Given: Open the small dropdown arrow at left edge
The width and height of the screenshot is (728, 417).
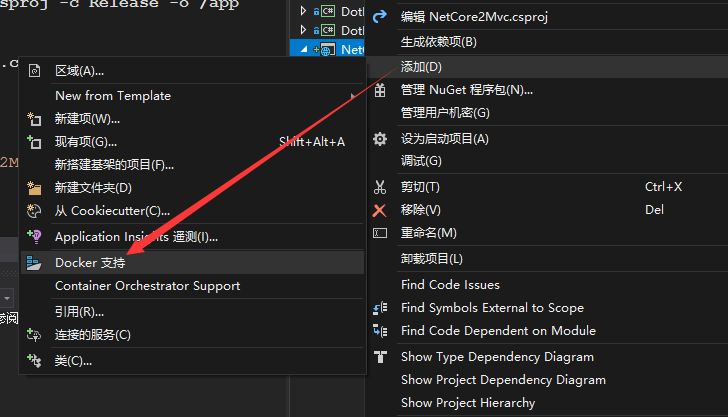Looking at the screenshot, I should tap(7, 298).
